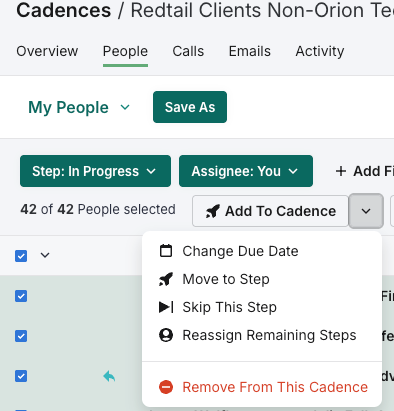Click the Add Filter button
The height and width of the screenshot is (411, 394).
pyautogui.click(x=364, y=171)
